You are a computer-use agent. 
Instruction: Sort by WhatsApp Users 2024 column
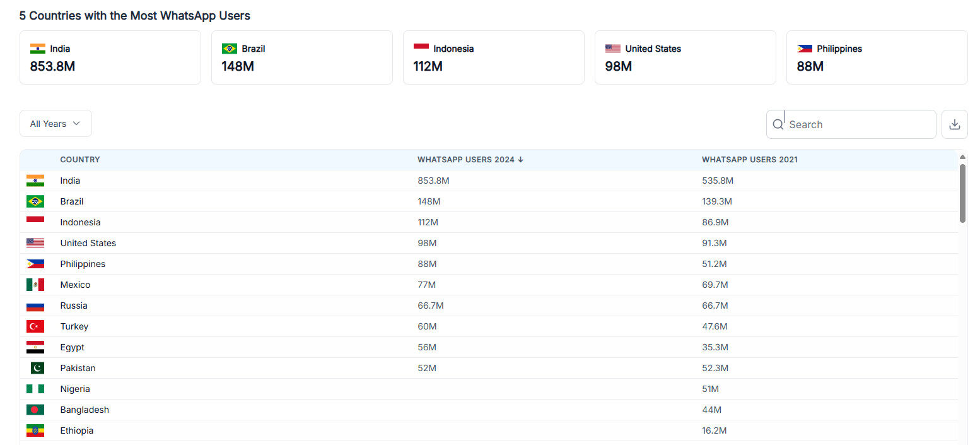coord(470,160)
